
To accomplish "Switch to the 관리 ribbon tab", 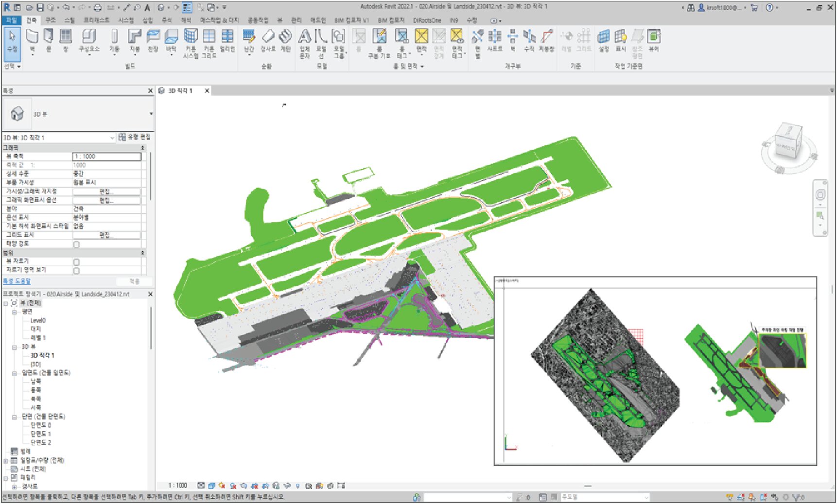I will coord(296,20).
